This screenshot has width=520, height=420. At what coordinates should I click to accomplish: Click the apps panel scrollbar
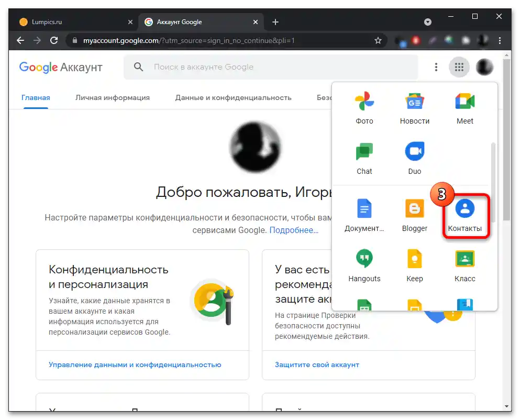tap(493, 182)
